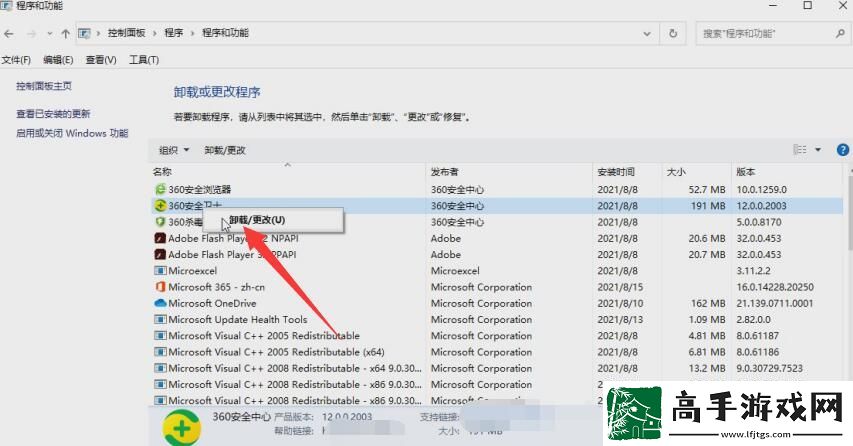Refresh the program list

[x=673, y=33]
